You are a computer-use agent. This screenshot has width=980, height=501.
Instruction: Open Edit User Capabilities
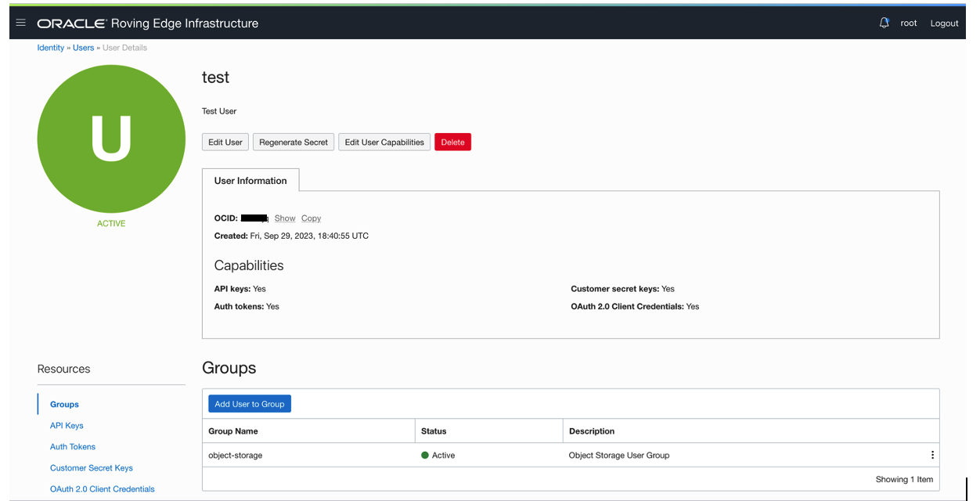[384, 142]
